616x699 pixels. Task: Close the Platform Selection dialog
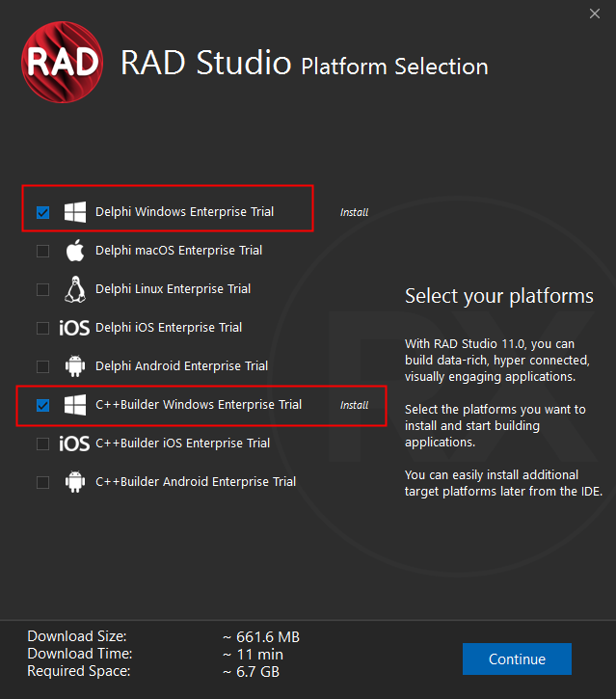[x=595, y=13]
